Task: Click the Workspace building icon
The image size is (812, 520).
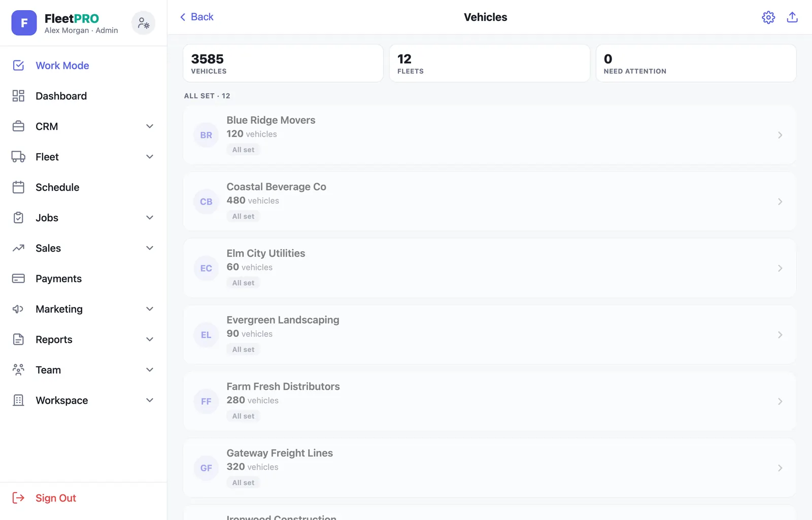Action: (18, 400)
